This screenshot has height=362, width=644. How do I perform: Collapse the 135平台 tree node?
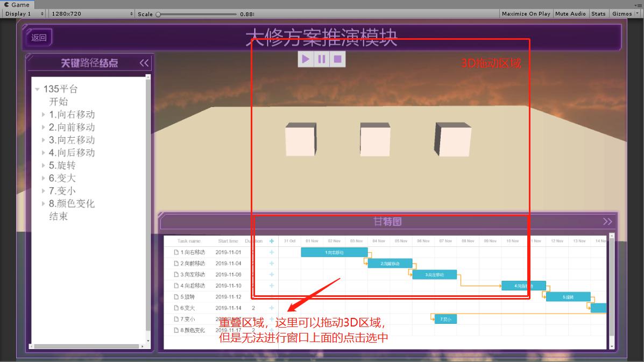pyautogui.click(x=37, y=89)
